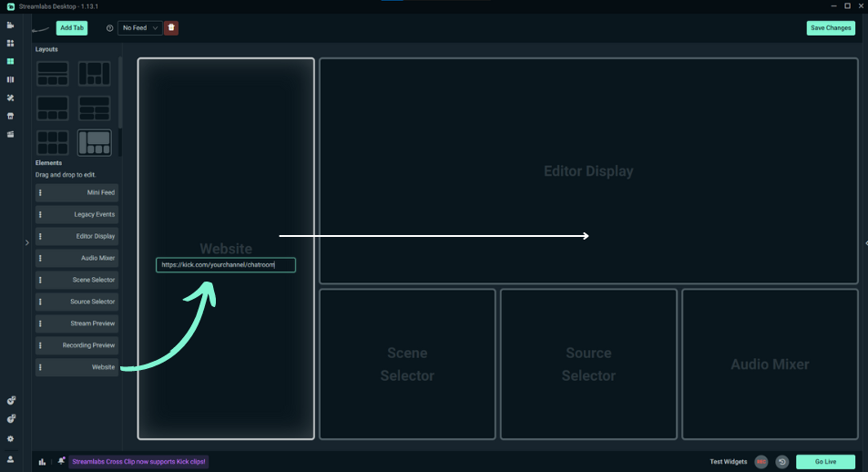Screen dimensions: 868x472
Task: Open the Streamlabs Cross Clip Kick announcement
Action: tap(138, 461)
